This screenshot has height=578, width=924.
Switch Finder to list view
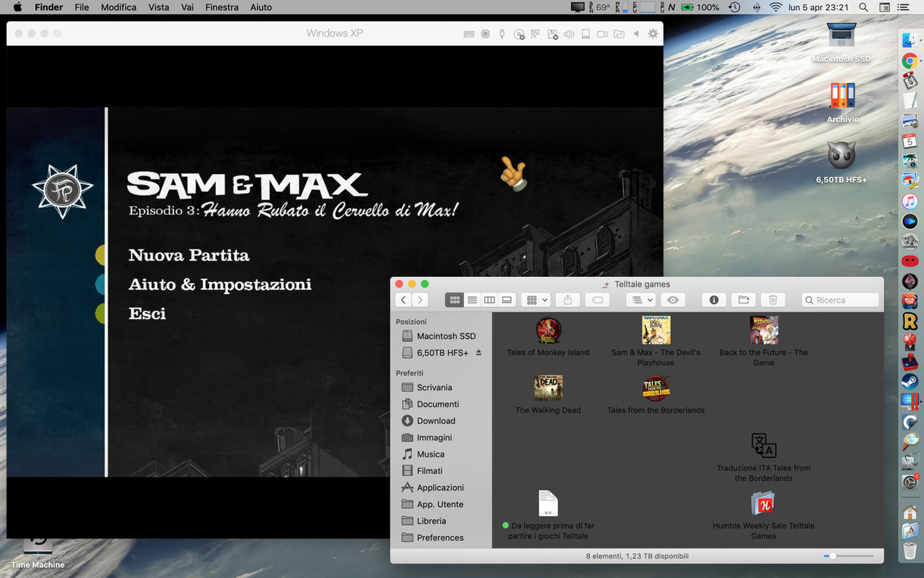pos(472,300)
